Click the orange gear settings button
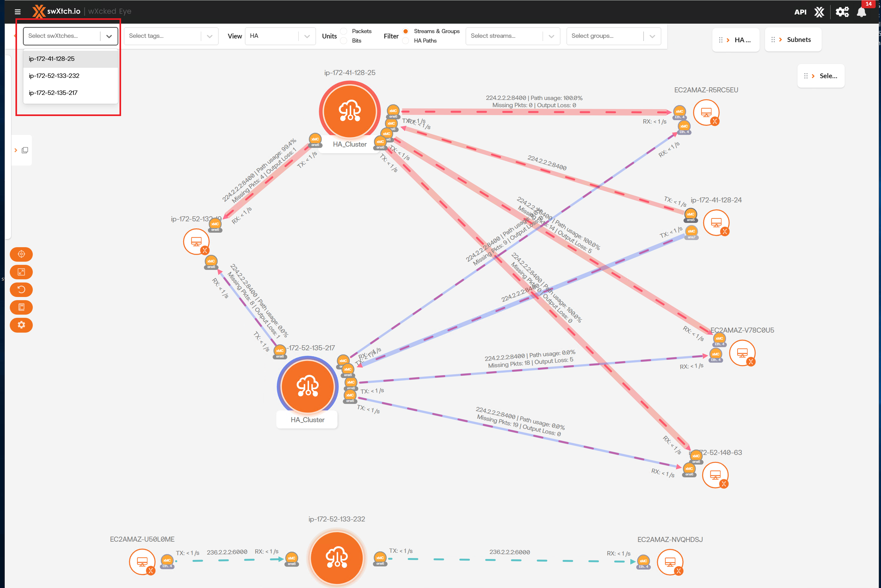881x588 pixels. (x=21, y=325)
